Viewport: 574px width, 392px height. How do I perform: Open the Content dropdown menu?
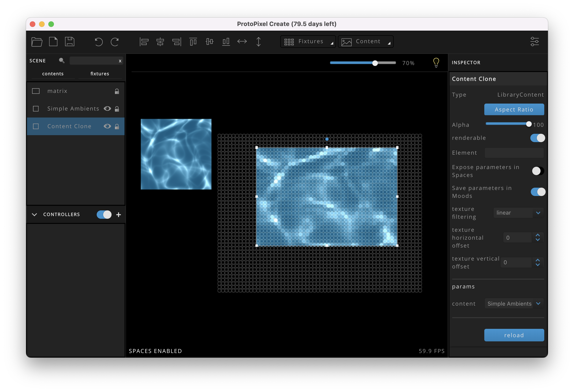pyautogui.click(x=366, y=42)
